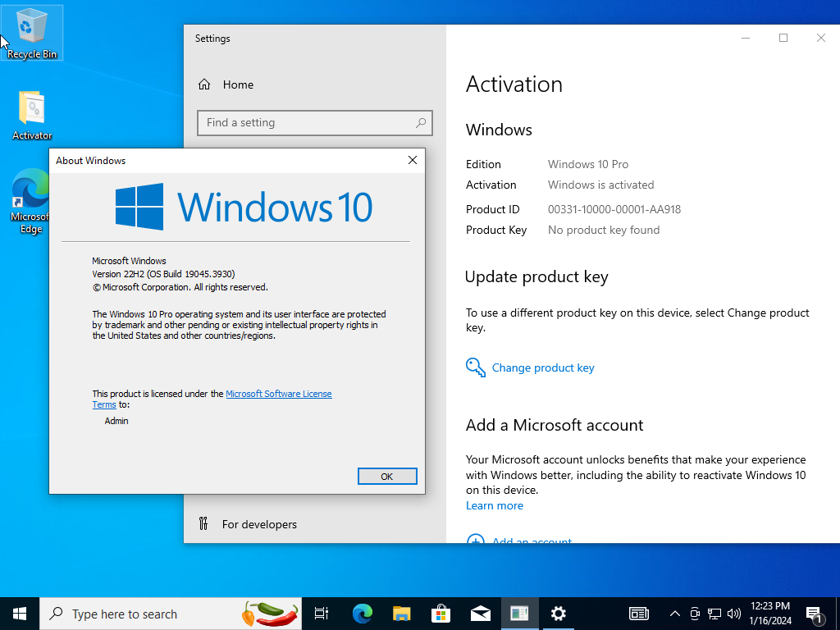Click Change product key link
Screen dimensions: 840x630
pos(543,367)
